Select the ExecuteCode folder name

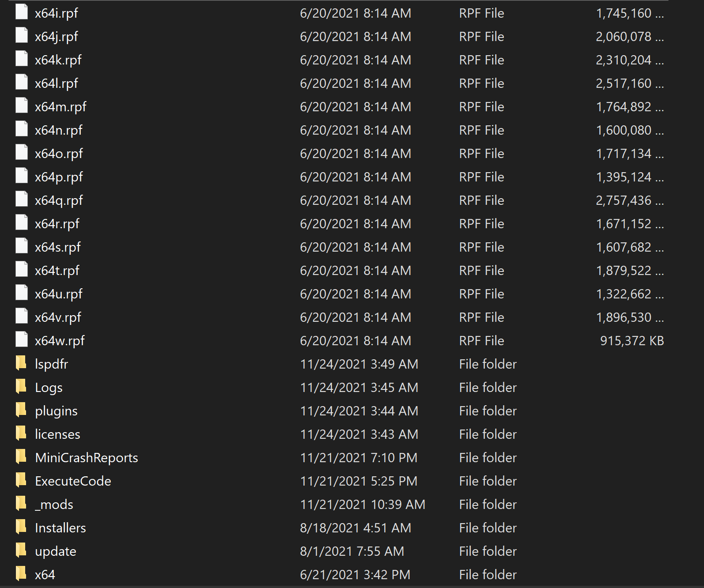(x=73, y=481)
